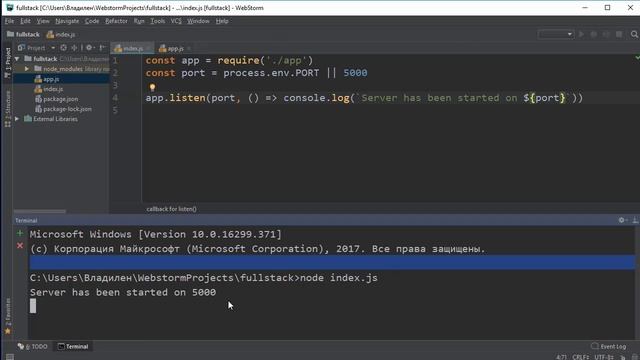Open the Code menu
640x360 pixels.
(x=92, y=21)
